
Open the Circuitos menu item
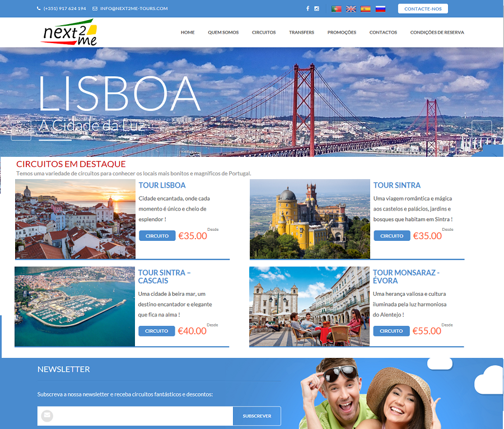264,32
